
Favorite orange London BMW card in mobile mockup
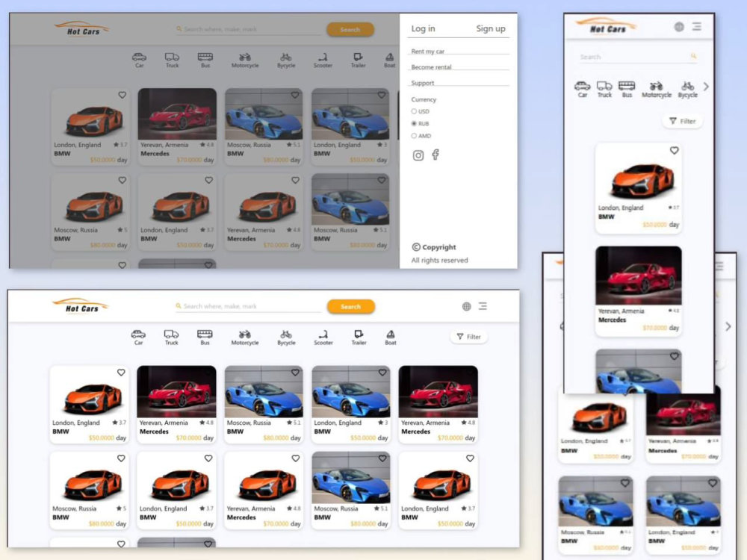click(x=674, y=151)
